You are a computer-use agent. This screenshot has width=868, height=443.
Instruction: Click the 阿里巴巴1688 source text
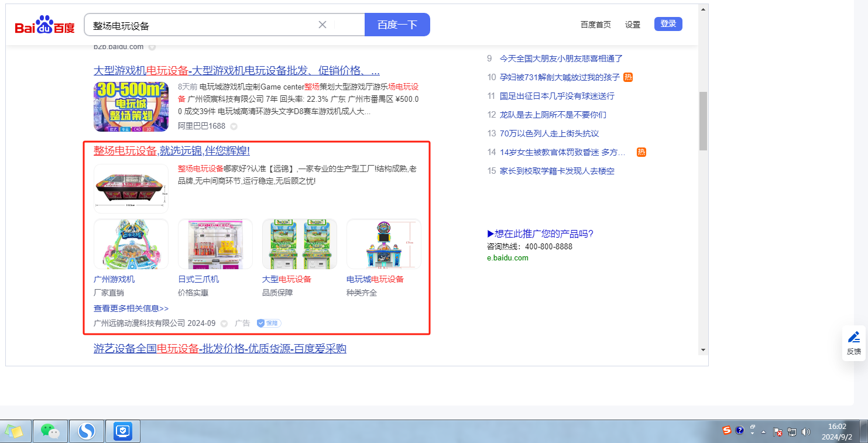coord(201,126)
